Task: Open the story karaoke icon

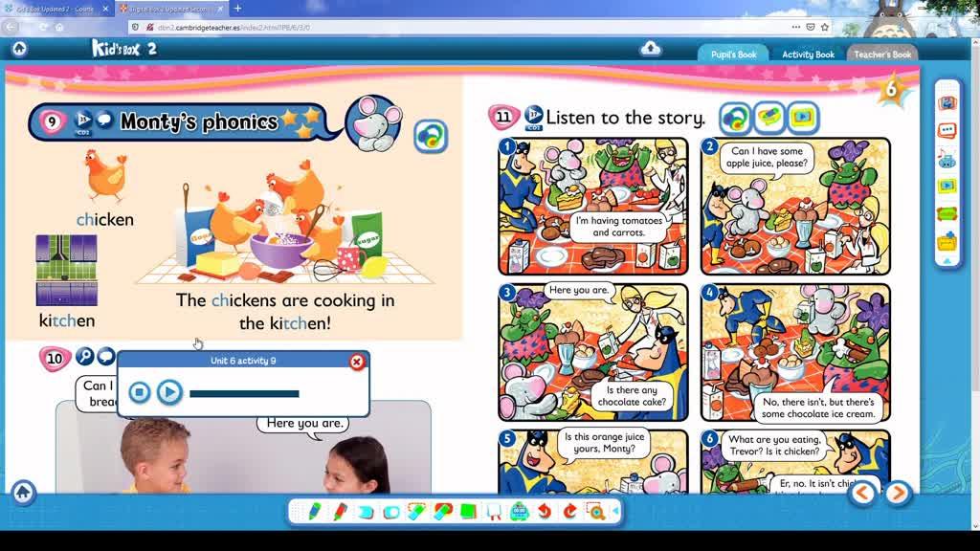Action: [x=768, y=118]
